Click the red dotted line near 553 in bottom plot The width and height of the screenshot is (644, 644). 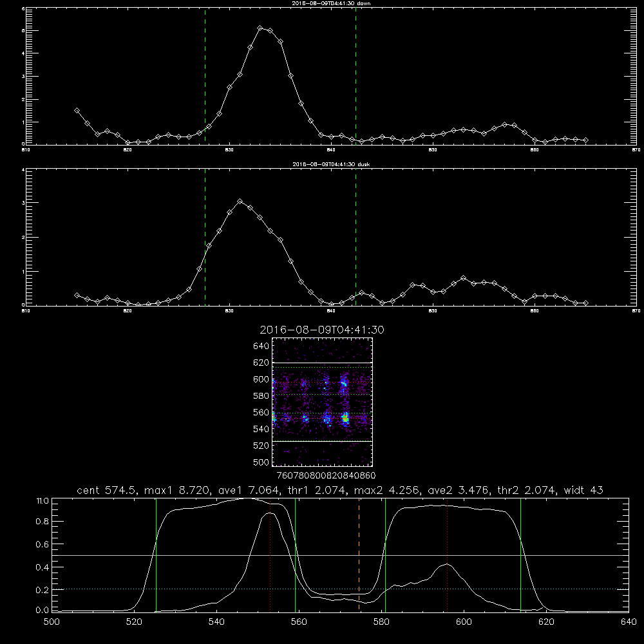click(270, 554)
